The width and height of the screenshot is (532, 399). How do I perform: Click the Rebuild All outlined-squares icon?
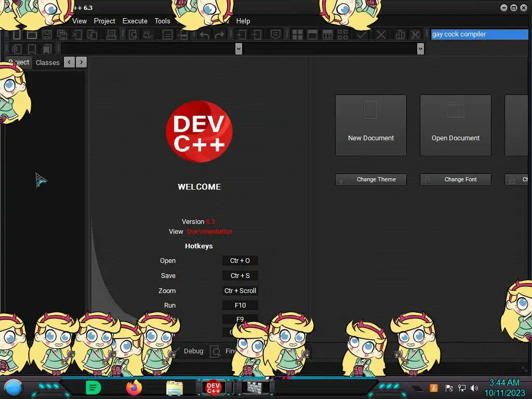(x=343, y=35)
